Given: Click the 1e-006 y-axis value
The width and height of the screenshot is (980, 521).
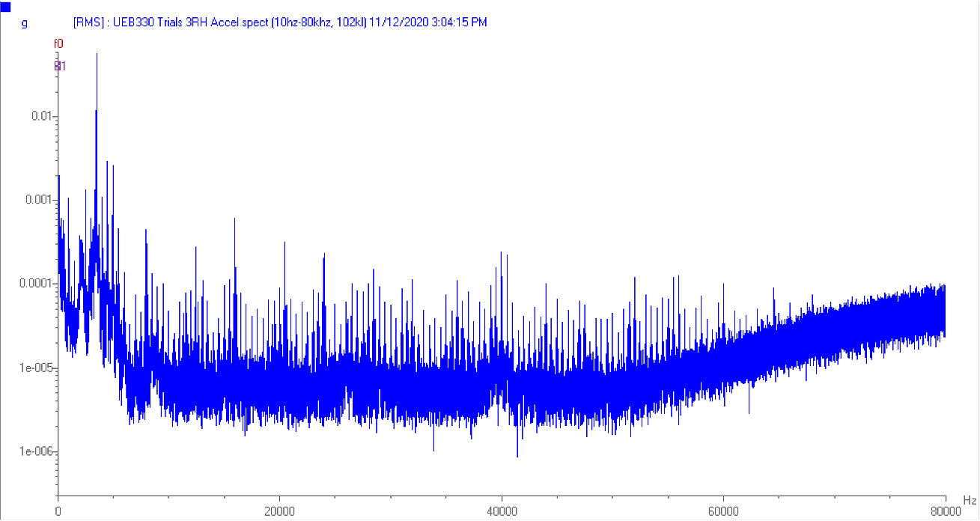Looking at the screenshot, I should coord(36,451).
